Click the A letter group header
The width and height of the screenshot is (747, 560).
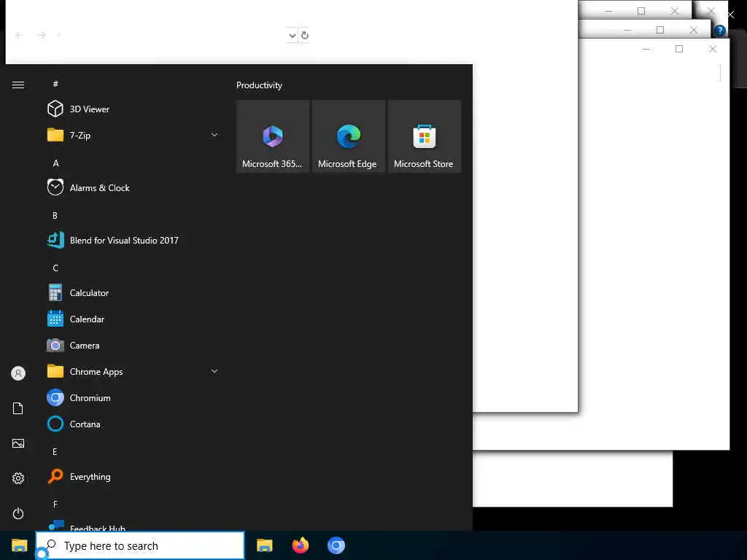[55, 163]
